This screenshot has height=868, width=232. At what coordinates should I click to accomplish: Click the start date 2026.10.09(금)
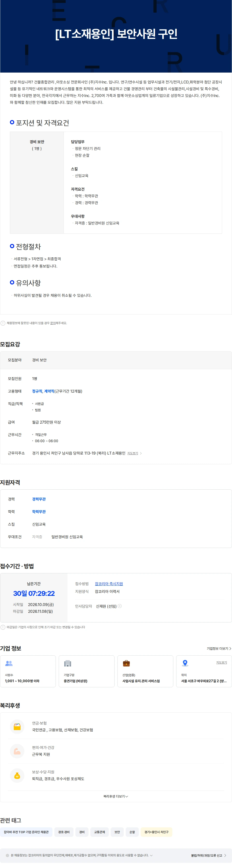41,605
